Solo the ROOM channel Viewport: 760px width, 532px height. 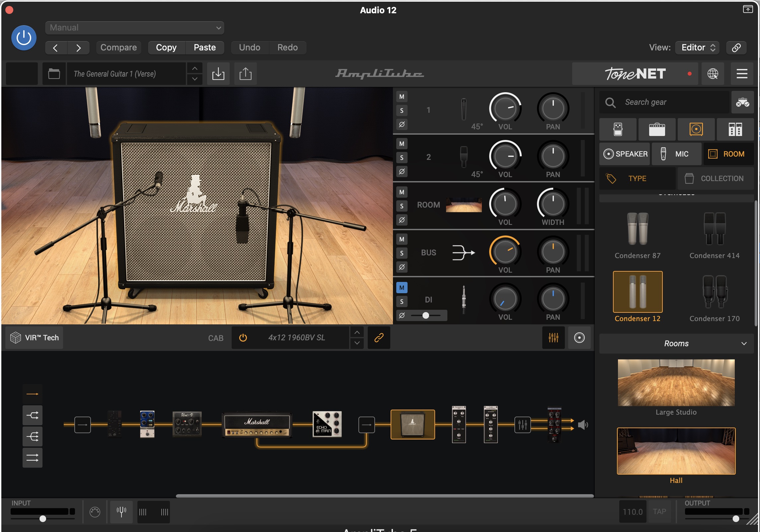tap(402, 206)
